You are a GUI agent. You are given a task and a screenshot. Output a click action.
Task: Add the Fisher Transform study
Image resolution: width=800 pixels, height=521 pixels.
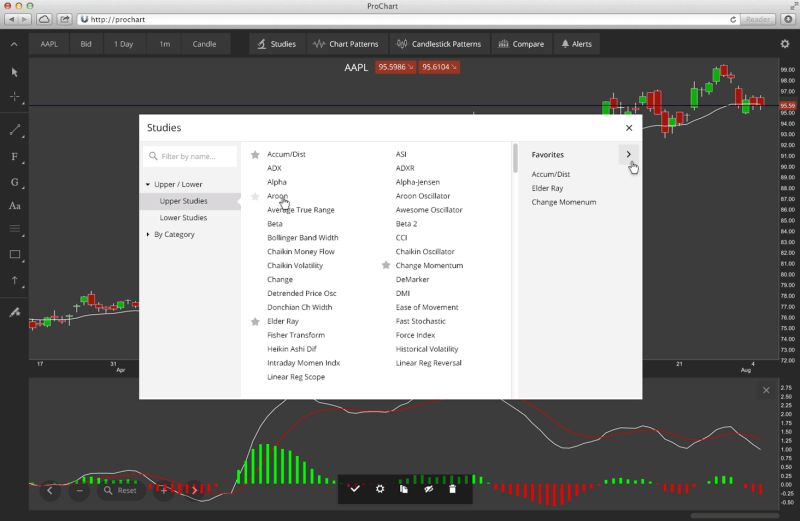(x=296, y=335)
